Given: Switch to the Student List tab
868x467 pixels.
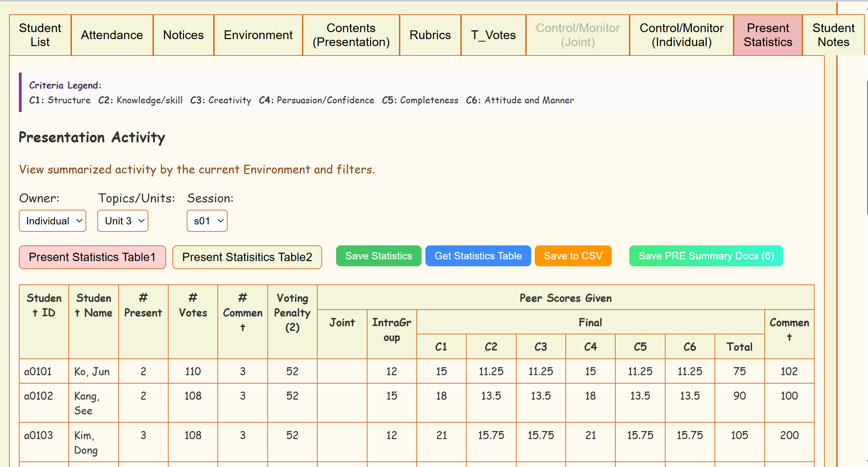Looking at the screenshot, I should [x=40, y=35].
